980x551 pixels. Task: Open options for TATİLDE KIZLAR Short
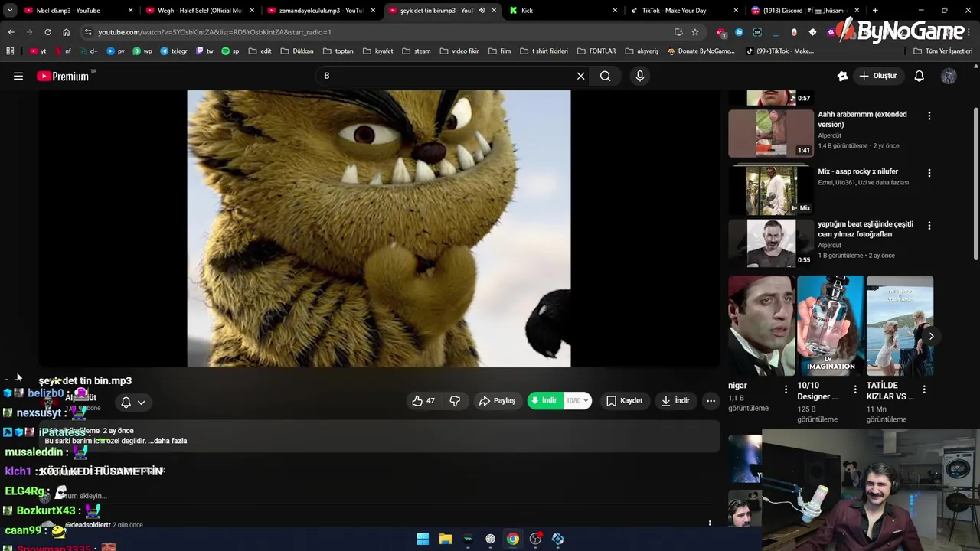pyautogui.click(x=924, y=390)
